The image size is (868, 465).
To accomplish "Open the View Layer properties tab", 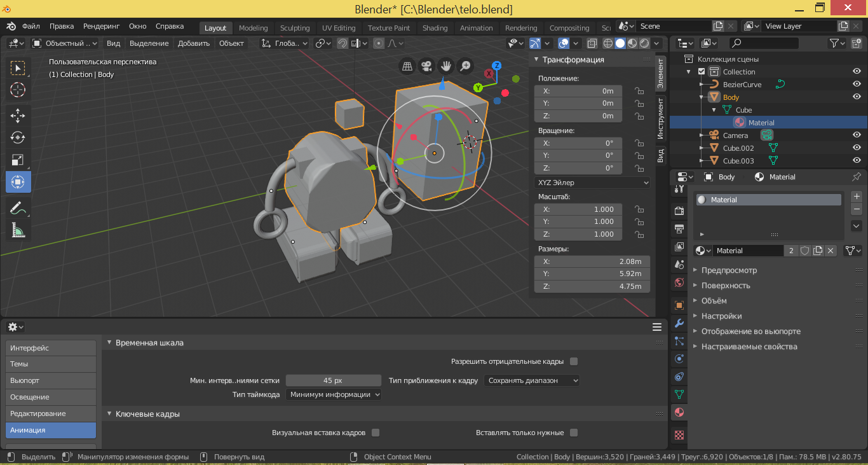I will click(679, 247).
